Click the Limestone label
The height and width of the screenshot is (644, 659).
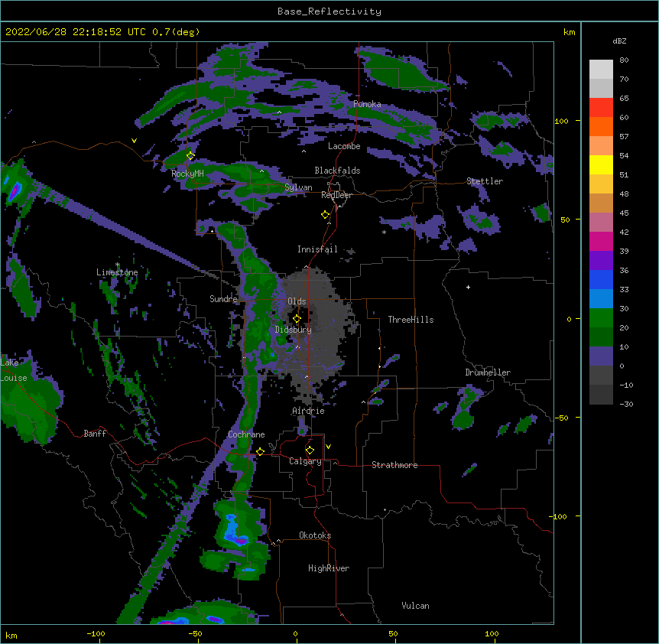point(117,272)
